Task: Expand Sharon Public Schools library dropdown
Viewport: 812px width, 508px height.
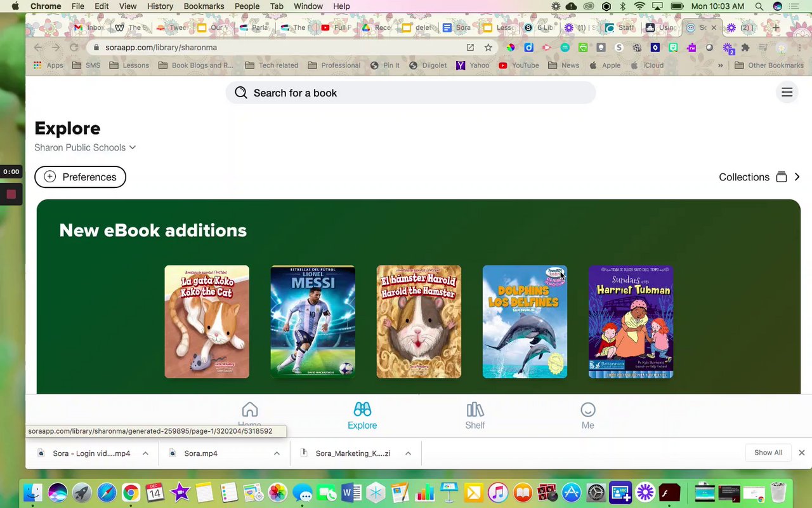Action: [x=85, y=147]
